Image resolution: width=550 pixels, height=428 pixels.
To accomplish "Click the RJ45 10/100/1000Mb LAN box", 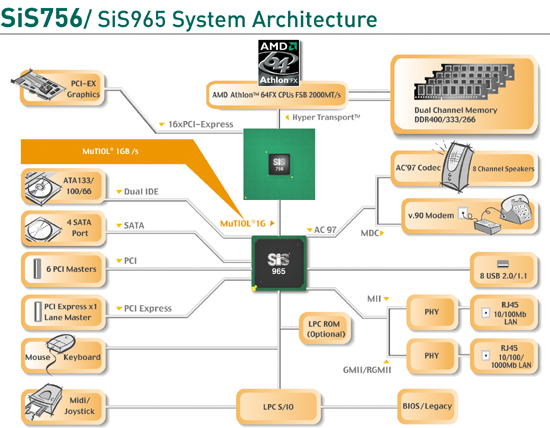I will 503,356.
